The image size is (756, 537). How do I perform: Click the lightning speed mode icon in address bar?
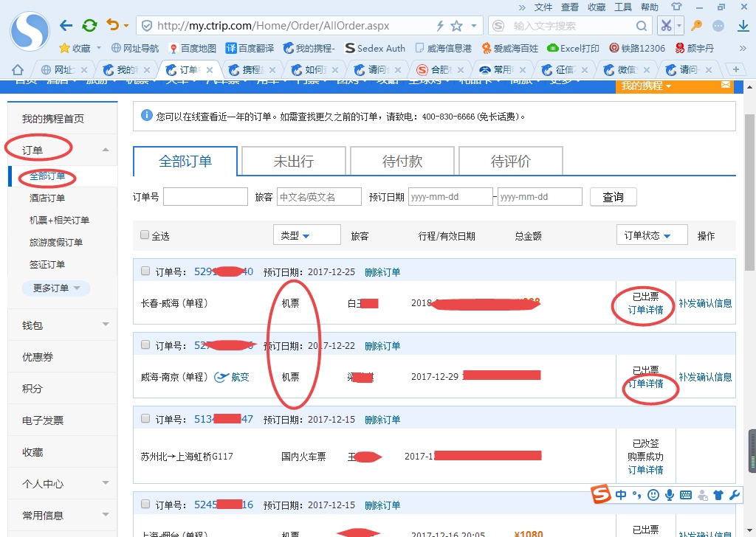coord(440,26)
